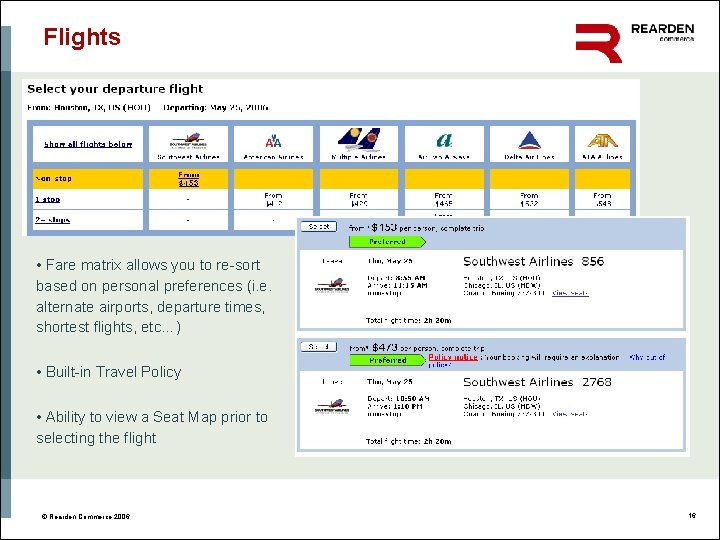The image size is (720, 540).
Task: Click the 'Built-in Travel Policy' bullet
Action: tap(109, 372)
